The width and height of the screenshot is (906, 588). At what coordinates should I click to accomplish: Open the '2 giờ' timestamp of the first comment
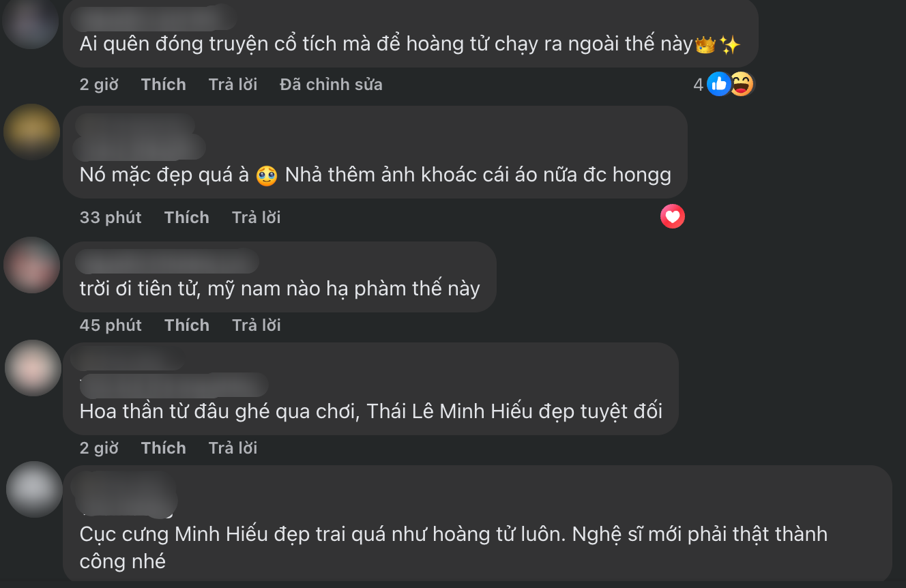tap(99, 84)
